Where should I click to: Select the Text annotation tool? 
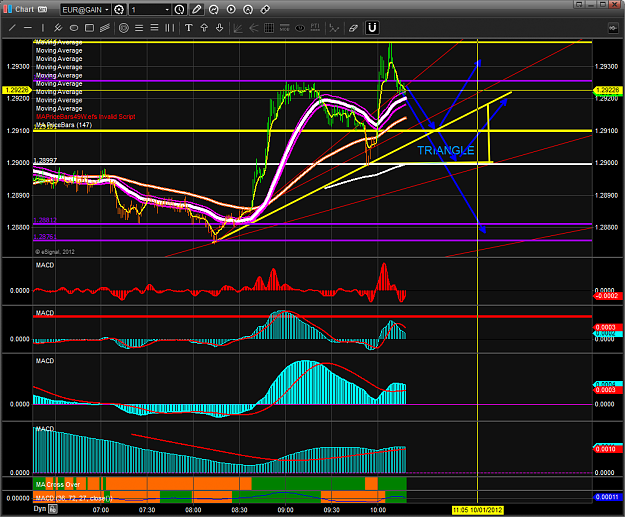tap(189, 28)
